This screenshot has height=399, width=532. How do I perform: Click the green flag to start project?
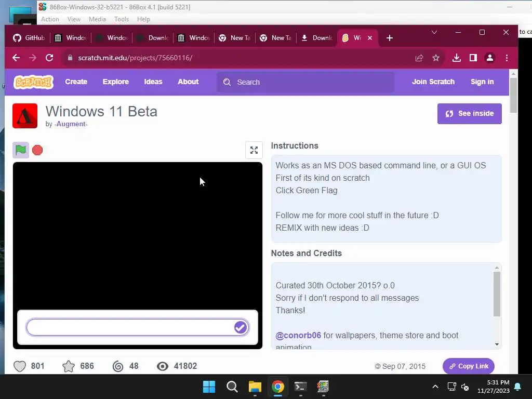click(21, 150)
